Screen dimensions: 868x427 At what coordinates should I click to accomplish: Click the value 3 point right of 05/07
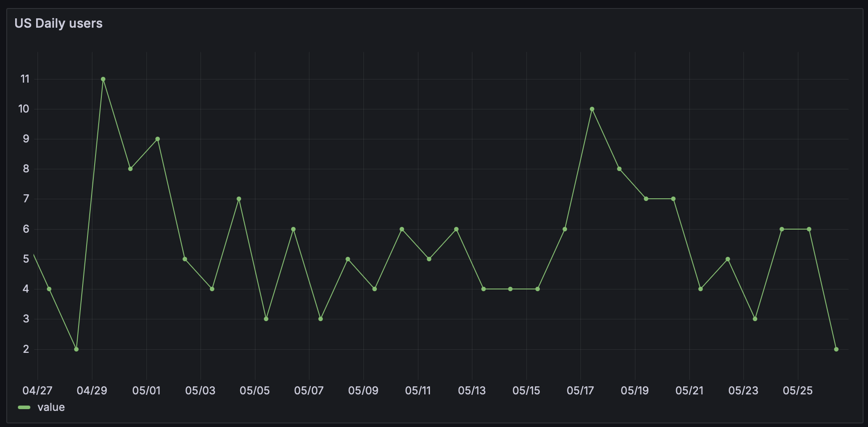pos(321,319)
